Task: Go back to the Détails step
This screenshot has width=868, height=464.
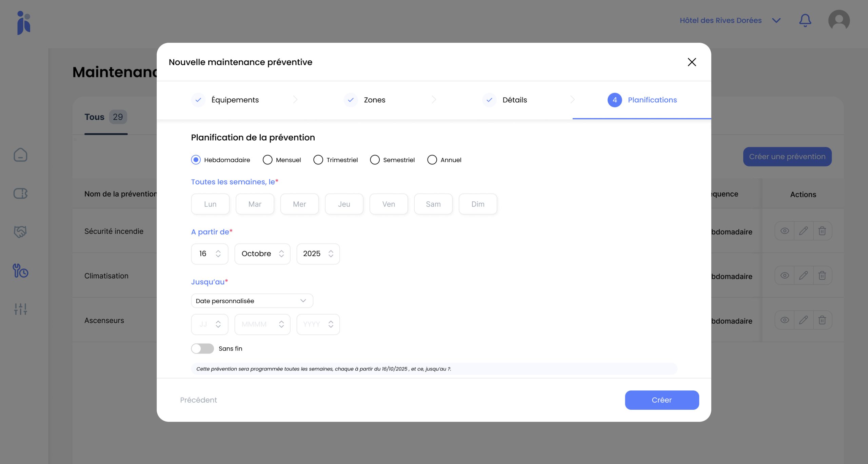Action: 514,100
